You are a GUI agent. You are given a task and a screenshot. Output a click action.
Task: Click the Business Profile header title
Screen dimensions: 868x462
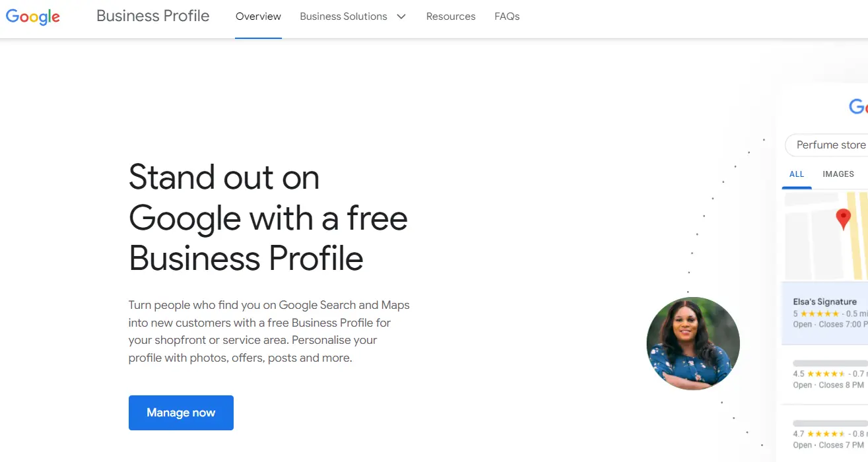pos(152,16)
